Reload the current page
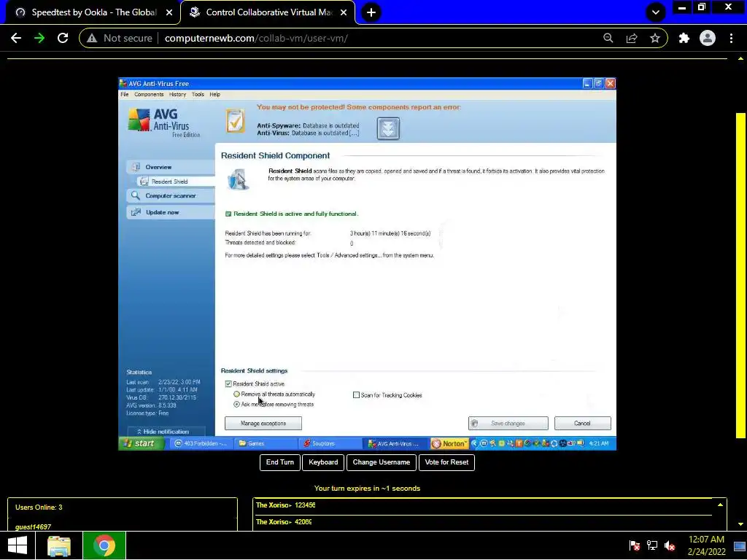The width and height of the screenshot is (747, 560). click(x=63, y=38)
